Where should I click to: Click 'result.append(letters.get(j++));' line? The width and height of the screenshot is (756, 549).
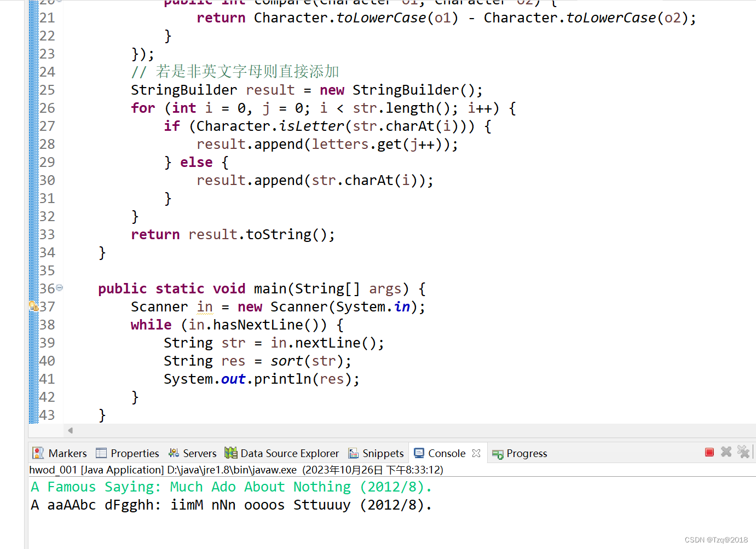327,144
